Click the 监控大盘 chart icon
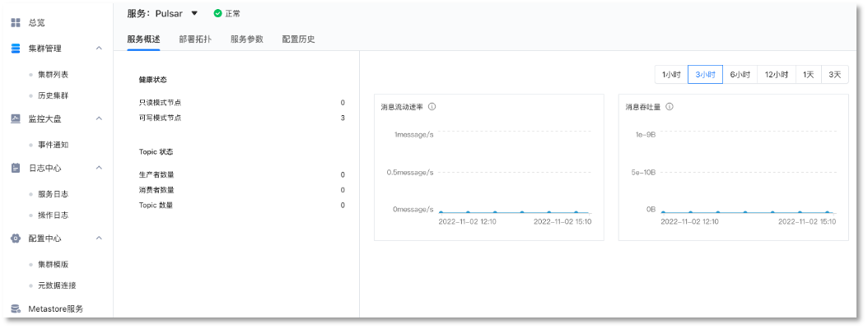Viewport: 868px width, 329px height. pos(16,118)
